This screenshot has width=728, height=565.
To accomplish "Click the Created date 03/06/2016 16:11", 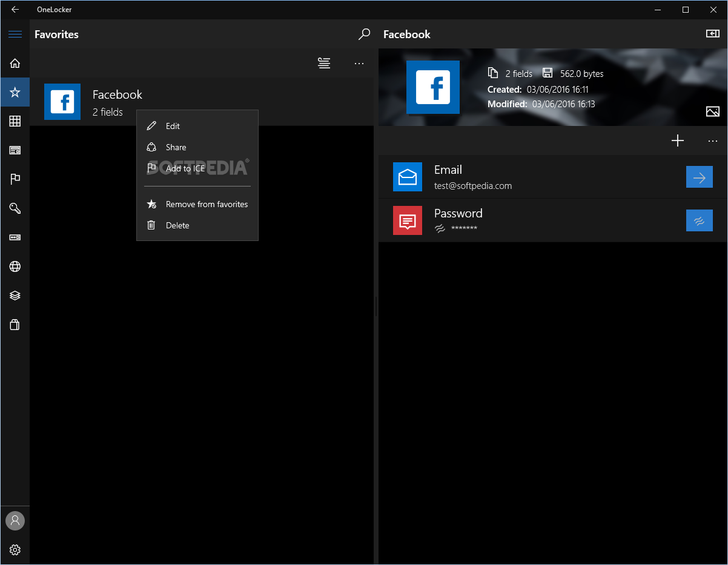I will pos(558,90).
